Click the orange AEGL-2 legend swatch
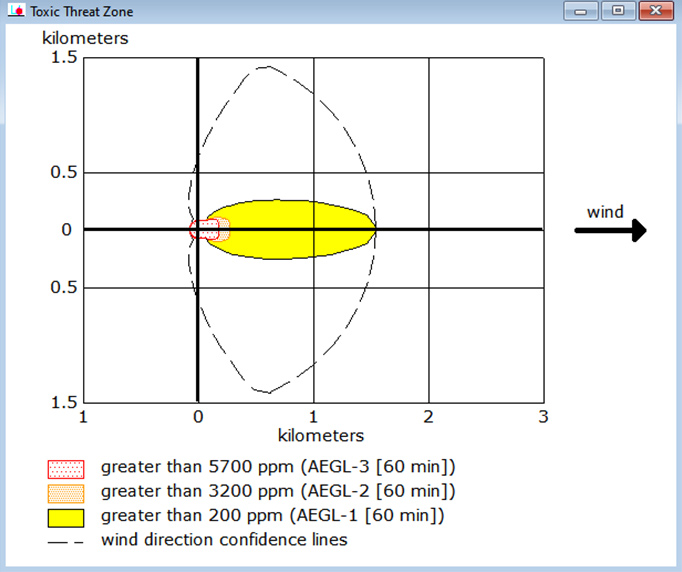Viewport: 682px width, 572px height. click(66, 492)
